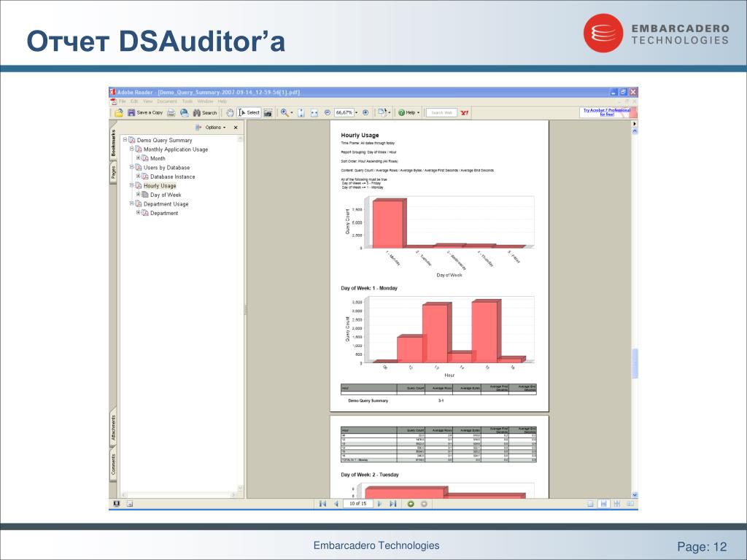Select the Zoom In magnifier tool
The width and height of the screenshot is (747, 560).
coord(285,113)
